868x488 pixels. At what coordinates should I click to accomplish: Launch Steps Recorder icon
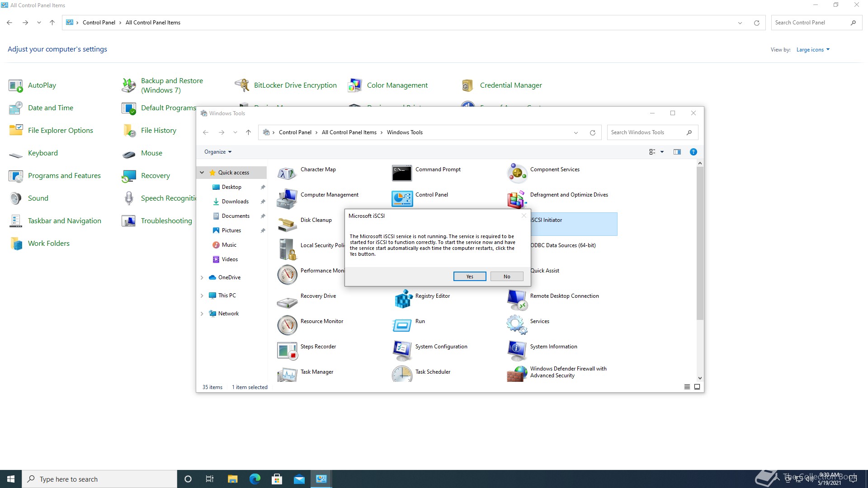(287, 350)
